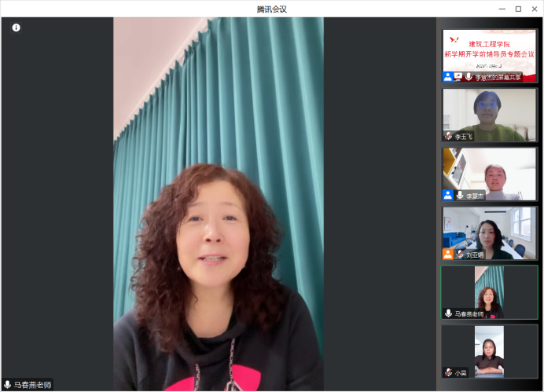This screenshot has width=544, height=392.
Task: Open the meeting info icon
Action: (x=16, y=27)
